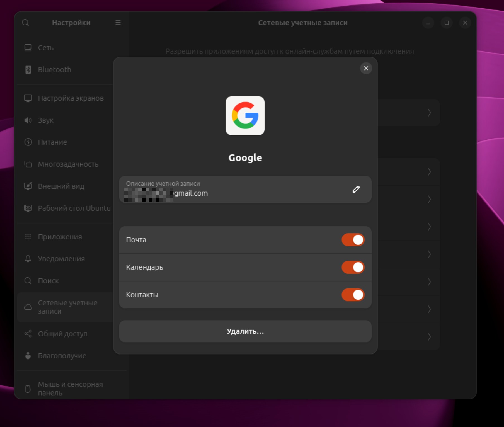Close the Google account dialog
This screenshot has height=427, width=504.
pyautogui.click(x=366, y=68)
